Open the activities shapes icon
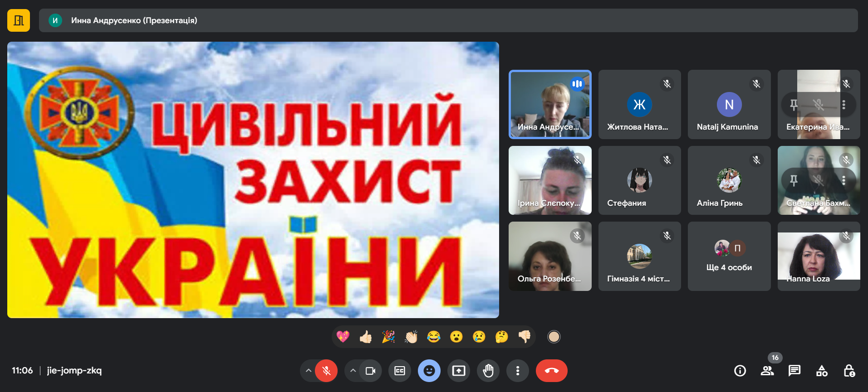This screenshot has height=392, width=868. (x=822, y=371)
